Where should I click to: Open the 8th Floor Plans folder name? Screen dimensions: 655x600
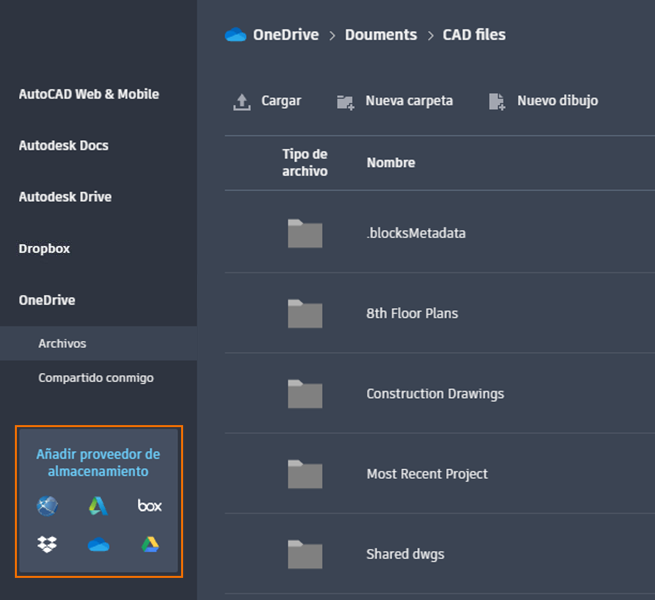pyautogui.click(x=412, y=313)
